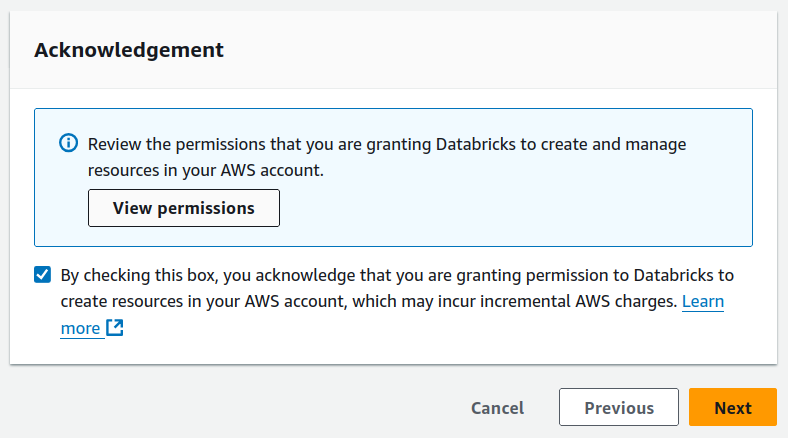Screen dimensions: 788x438
Task: Click the grey header bar beside Acknowledgement
Action: (500, 49)
